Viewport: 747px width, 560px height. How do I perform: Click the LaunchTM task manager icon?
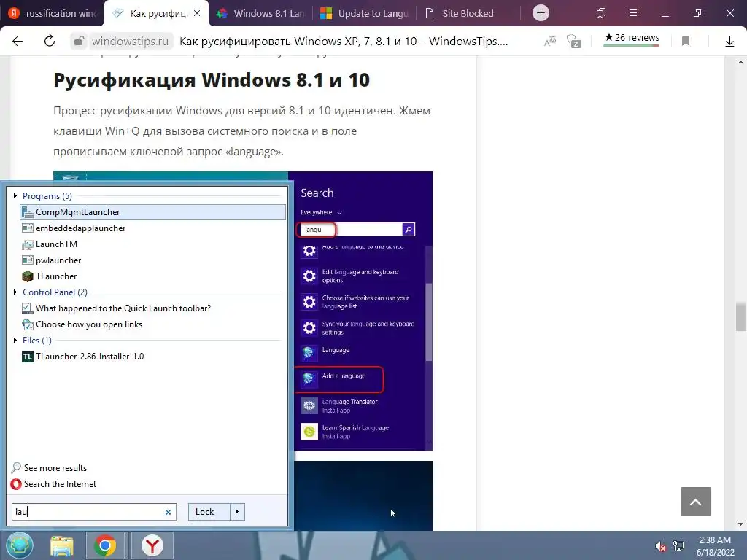tap(28, 244)
